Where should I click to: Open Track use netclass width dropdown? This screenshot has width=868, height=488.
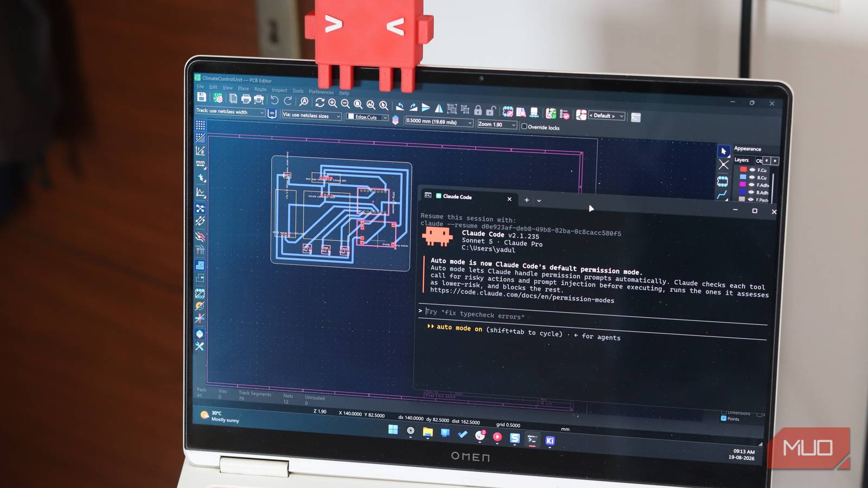(230, 112)
